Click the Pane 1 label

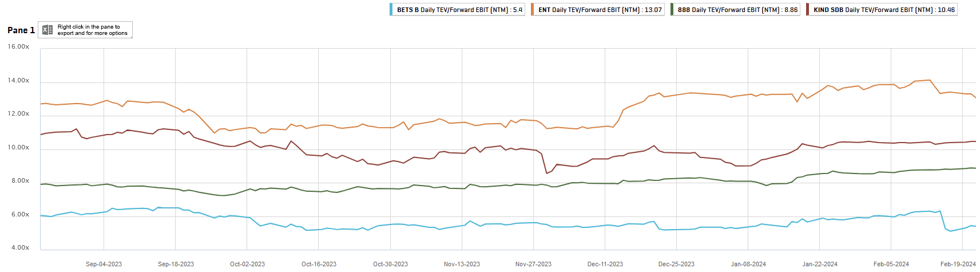tap(21, 30)
